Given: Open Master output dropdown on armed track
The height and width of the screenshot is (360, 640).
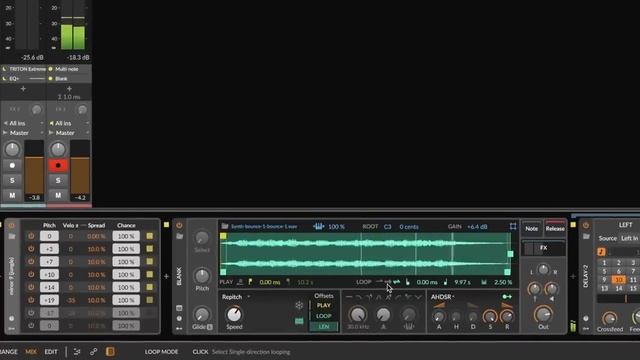Looking at the screenshot, I should tap(69, 133).
